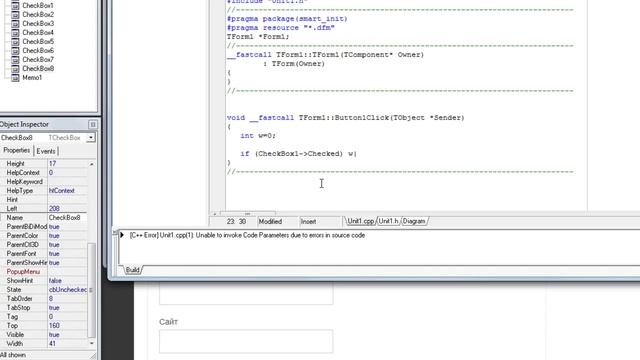Select the ParentBiDiMode property
Screen dimensions: 640x360
[x=44, y=227]
